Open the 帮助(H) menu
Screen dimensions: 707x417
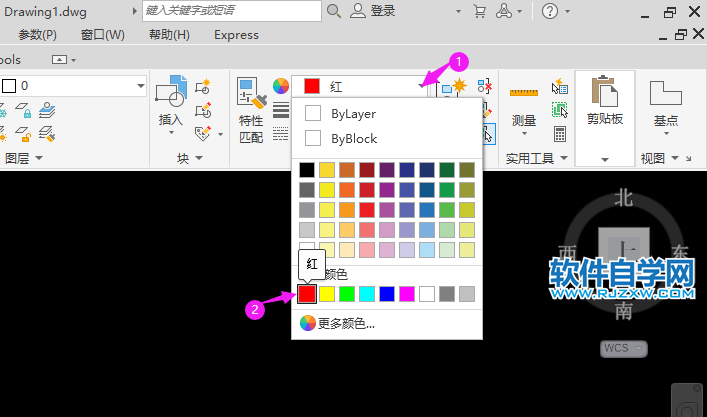pyautogui.click(x=169, y=35)
